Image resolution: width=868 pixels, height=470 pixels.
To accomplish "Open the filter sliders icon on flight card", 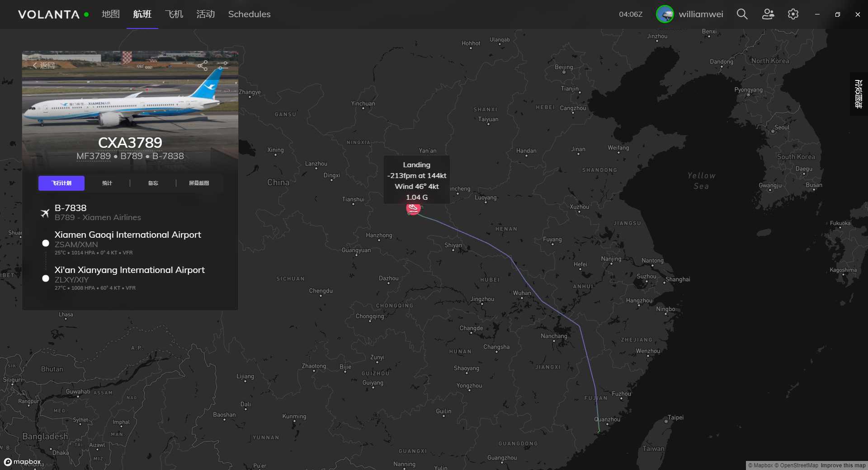I will tap(222, 66).
